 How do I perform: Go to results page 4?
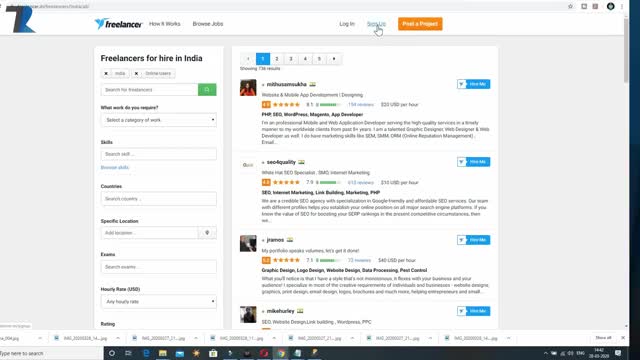305,59
